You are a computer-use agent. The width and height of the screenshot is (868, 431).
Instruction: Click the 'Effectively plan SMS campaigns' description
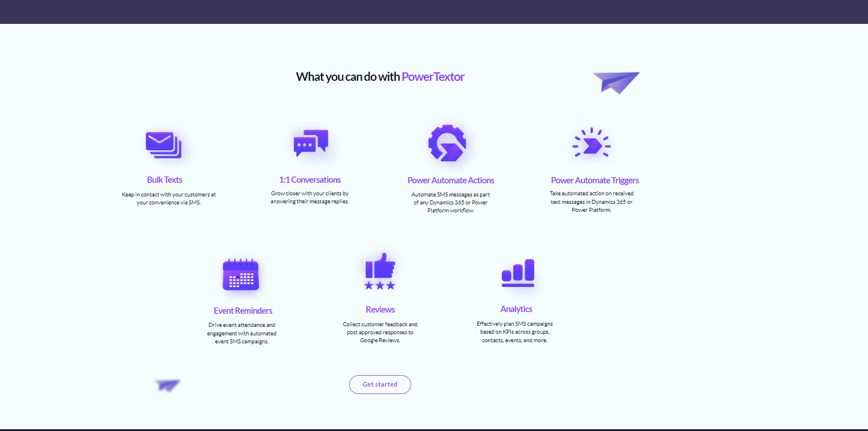[515, 332]
